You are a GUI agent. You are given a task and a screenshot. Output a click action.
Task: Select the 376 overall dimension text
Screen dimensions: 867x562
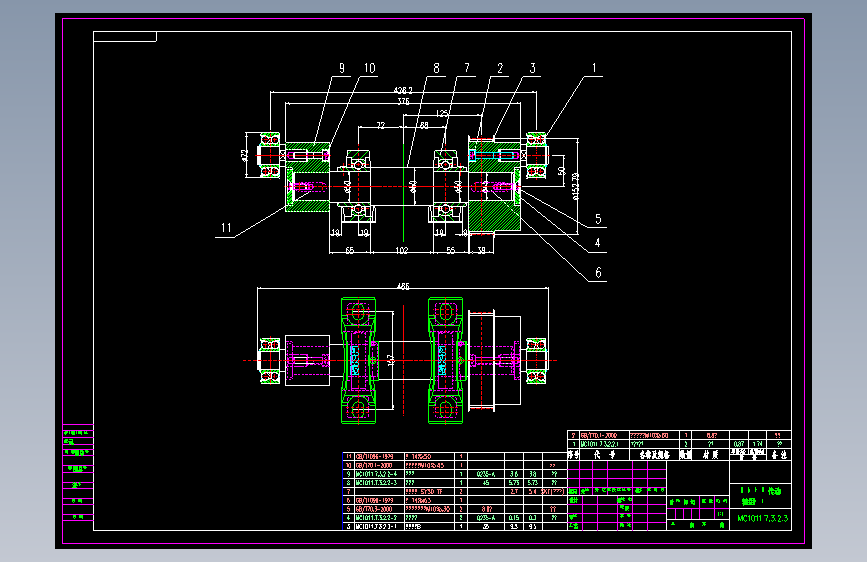point(403,101)
